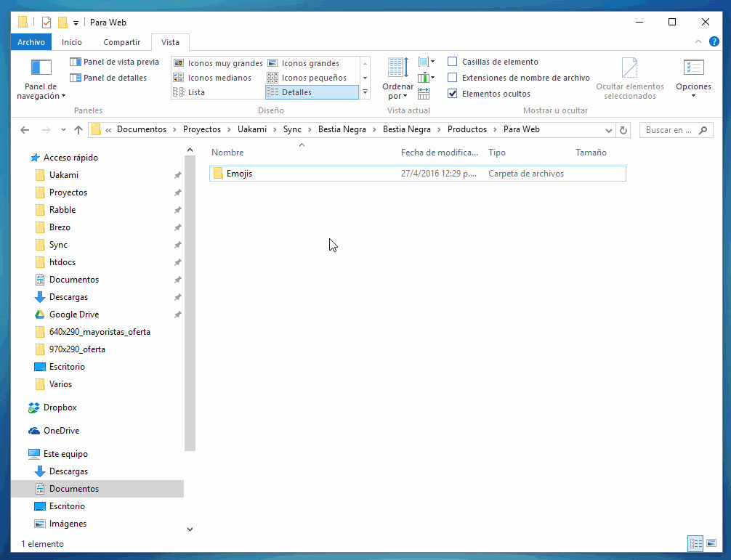Open Imágenes under Este equipo
The width and height of the screenshot is (731, 560).
tap(68, 524)
